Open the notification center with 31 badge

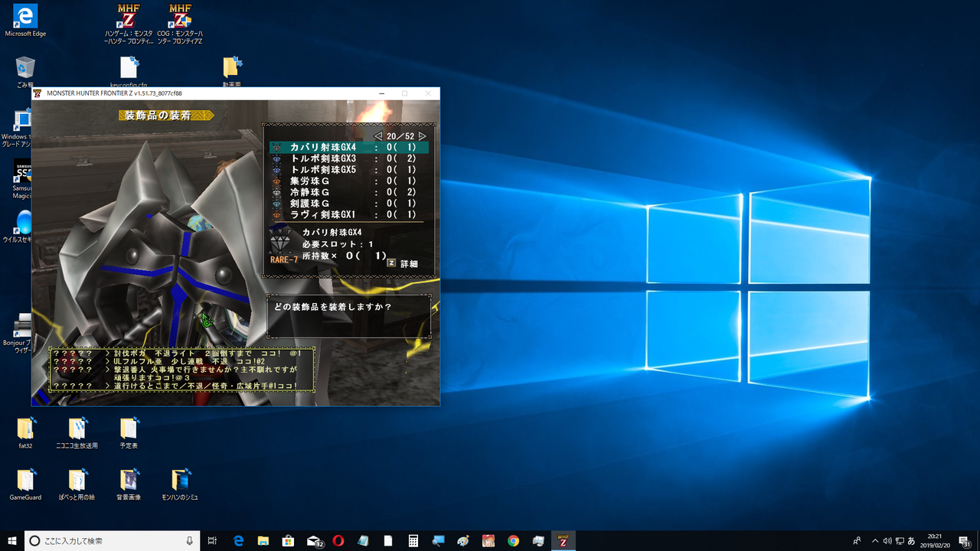tap(965, 541)
